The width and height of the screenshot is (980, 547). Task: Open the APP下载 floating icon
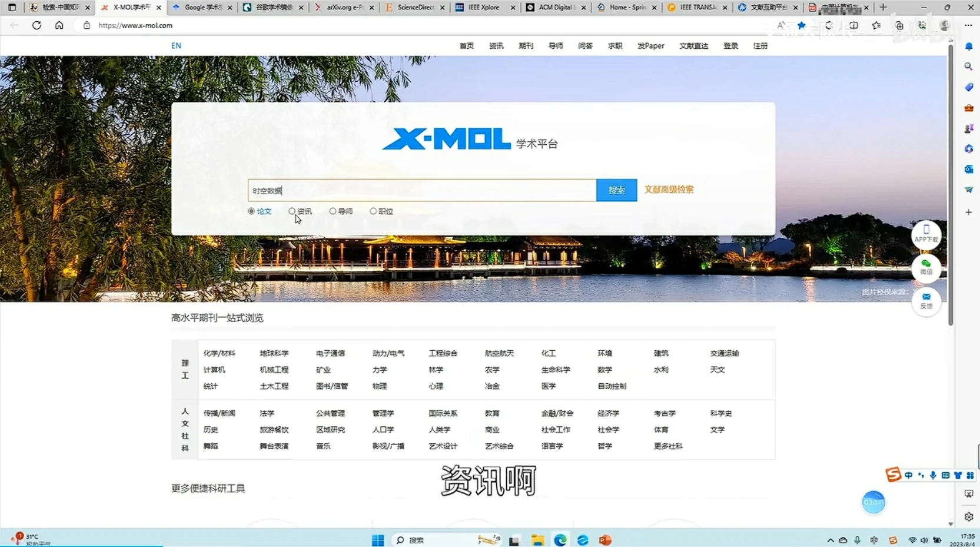pos(926,234)
